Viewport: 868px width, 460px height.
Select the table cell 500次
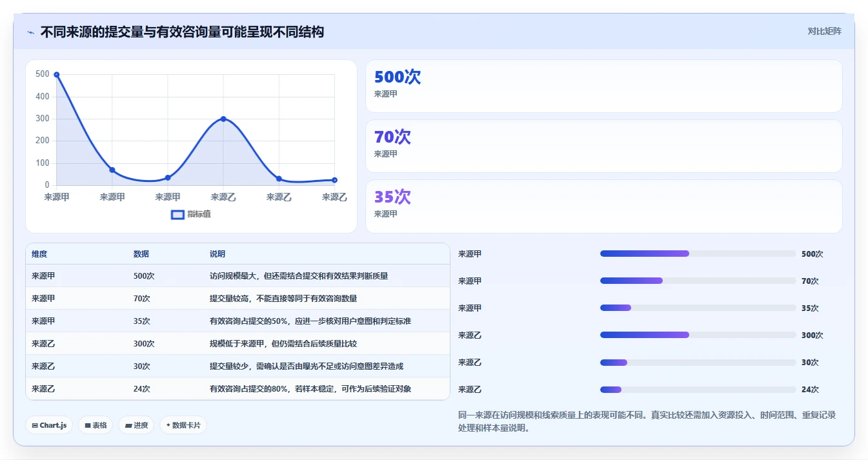point(144,276)
